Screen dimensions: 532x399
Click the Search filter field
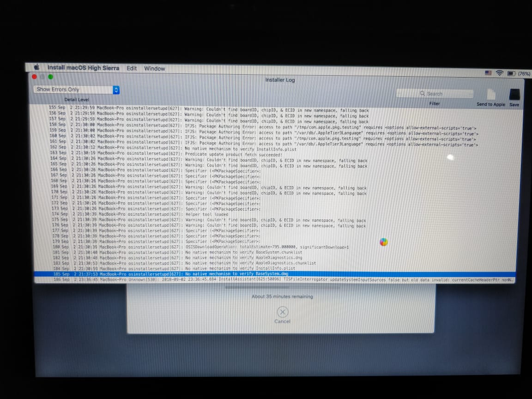tap(435, 93)
